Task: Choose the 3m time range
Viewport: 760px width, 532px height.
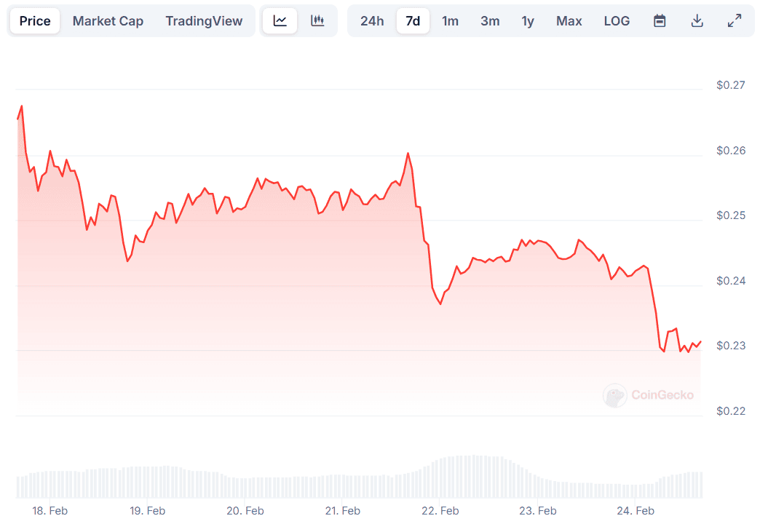Action: click(490, 21)
